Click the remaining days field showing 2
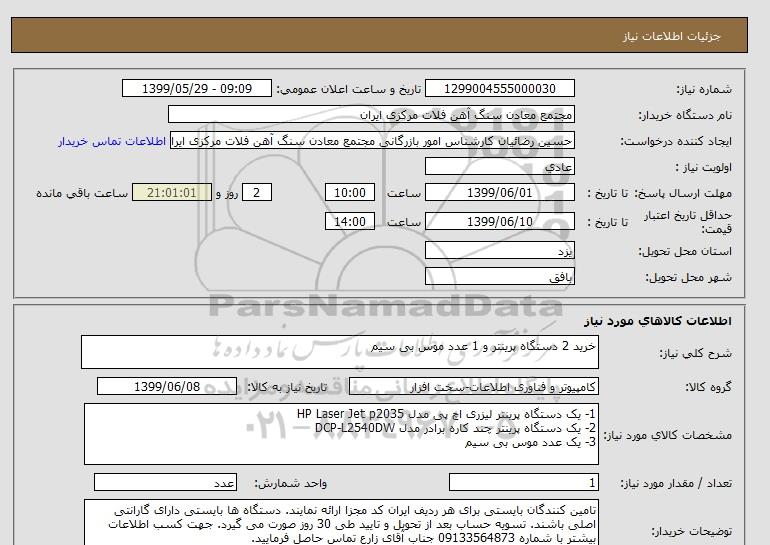 [257, 192]
